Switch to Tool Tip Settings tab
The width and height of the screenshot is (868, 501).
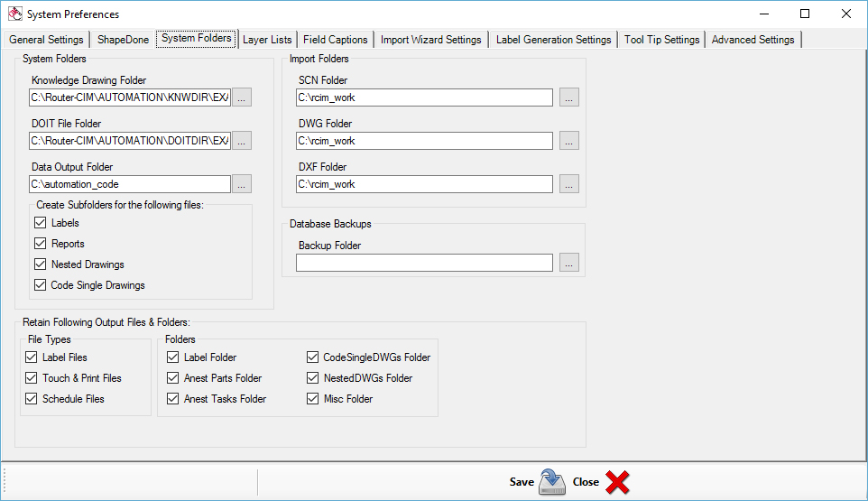[662, 40]
